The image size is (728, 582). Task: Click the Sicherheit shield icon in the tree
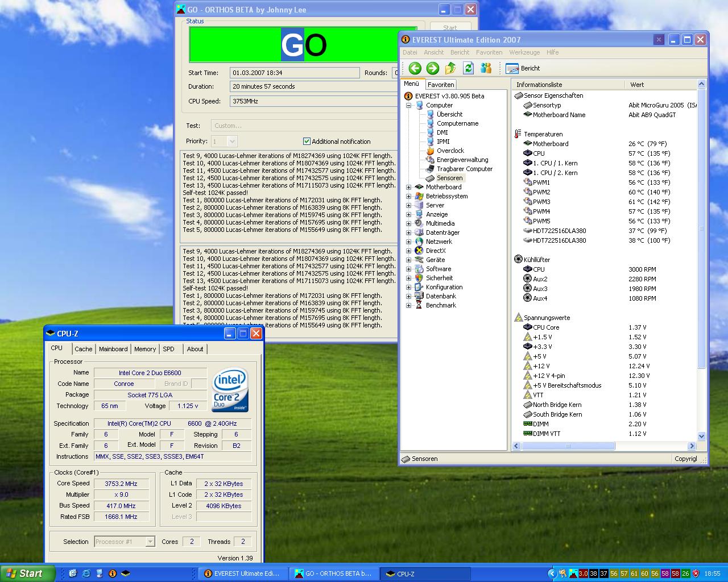pyautogui.click(x=419, y=278)
